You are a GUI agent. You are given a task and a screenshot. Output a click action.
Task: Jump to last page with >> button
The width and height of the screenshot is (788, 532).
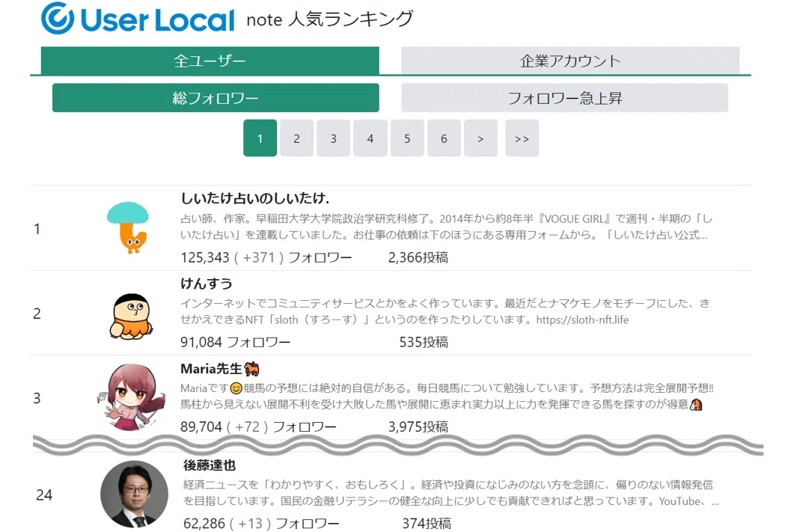tap(522, 138)
